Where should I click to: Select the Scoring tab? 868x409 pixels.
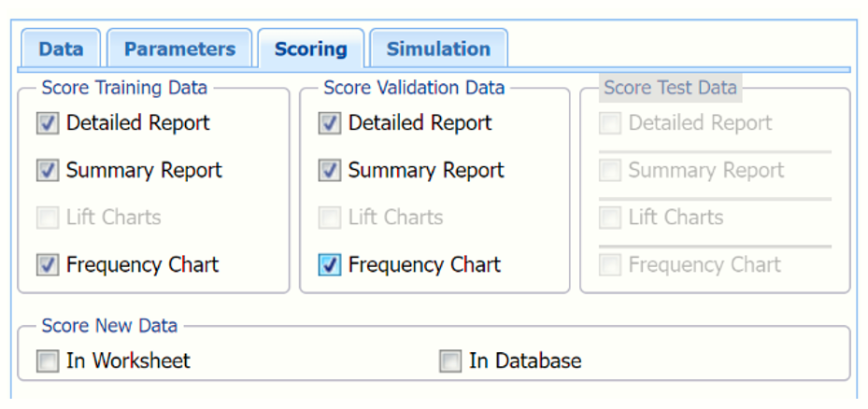[x=310, y=49]
